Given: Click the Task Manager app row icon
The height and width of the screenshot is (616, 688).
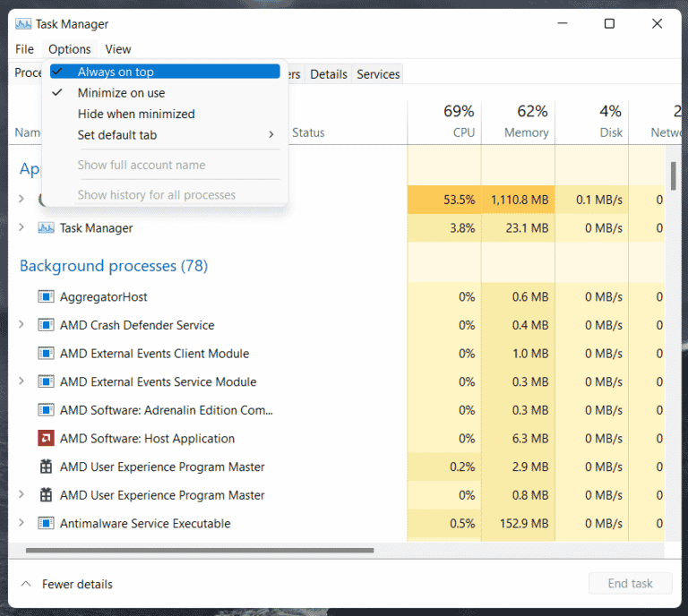Looking at the screenshot, I should [x=46, y=228].
